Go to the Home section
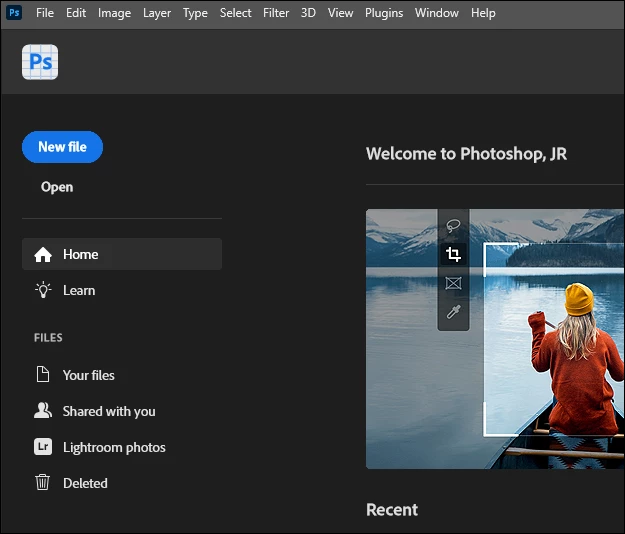Image resolution: width=625 pixels, height=534 pixels. 122,254
